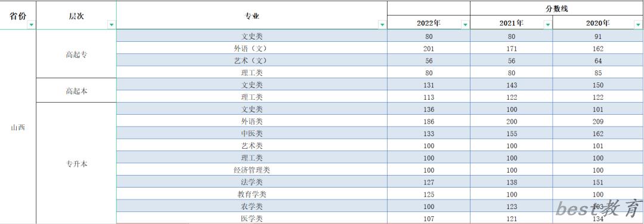This screenshot has width=644, height=224.
Task: Click the 医学类 major cell
Action: [252, 218]
